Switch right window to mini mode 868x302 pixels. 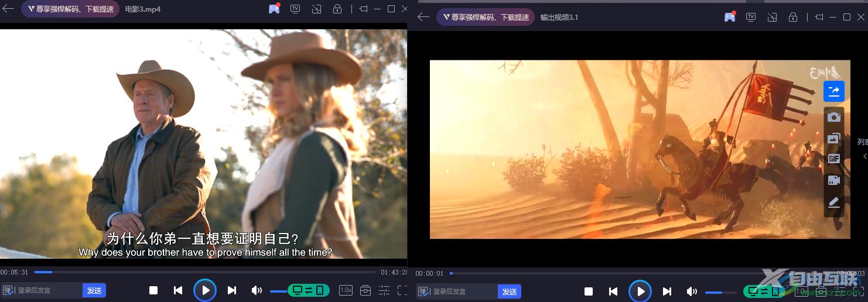pos(772,17)
